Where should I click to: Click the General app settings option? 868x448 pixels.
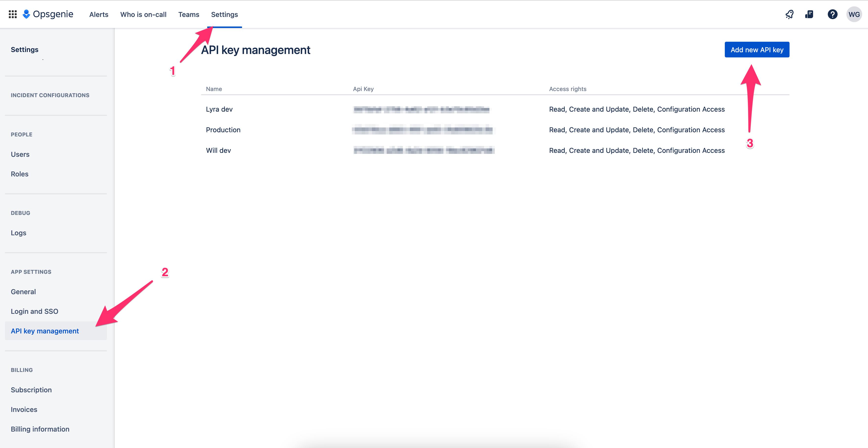tap(23, 291)
